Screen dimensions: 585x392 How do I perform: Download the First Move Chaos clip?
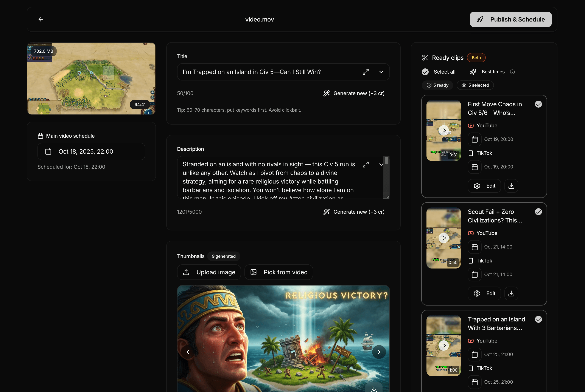[x=511, y=186]
